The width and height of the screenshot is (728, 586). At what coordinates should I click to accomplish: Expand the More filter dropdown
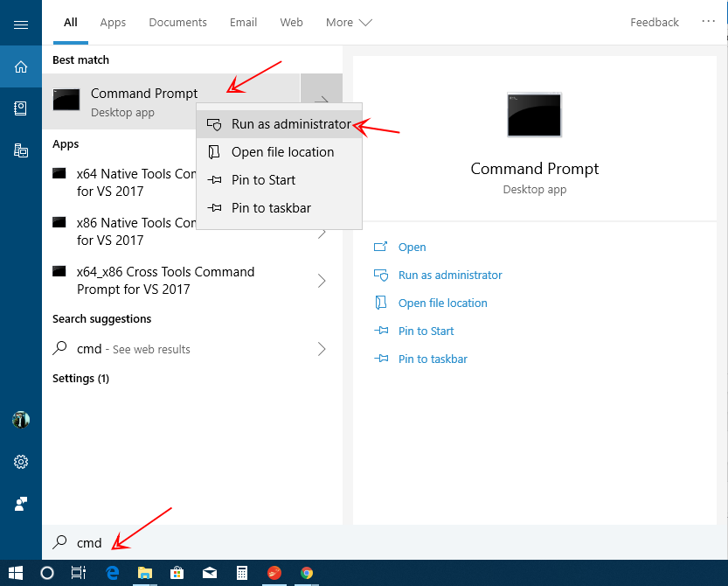349,23
